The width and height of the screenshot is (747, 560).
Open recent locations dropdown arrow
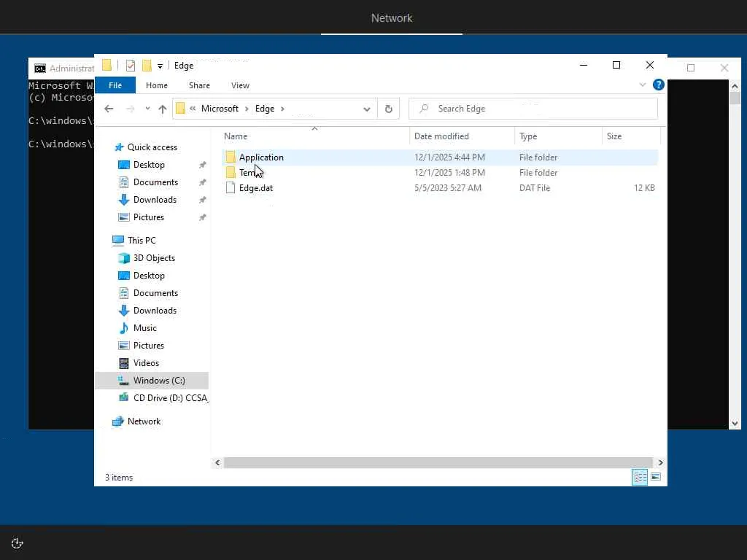click(147, 109)
